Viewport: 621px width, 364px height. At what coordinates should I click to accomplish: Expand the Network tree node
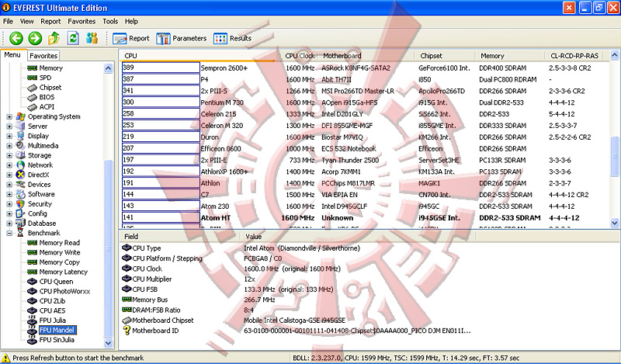[9, 165]
